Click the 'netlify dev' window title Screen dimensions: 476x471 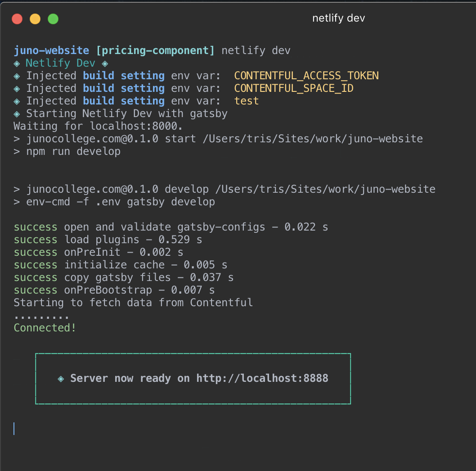pos(338,18)
